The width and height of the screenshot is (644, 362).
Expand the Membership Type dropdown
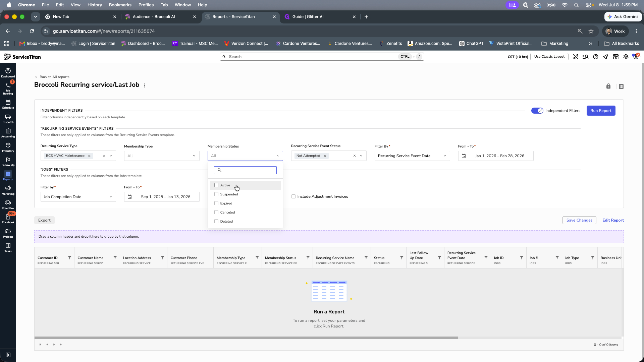click(162, 156)
